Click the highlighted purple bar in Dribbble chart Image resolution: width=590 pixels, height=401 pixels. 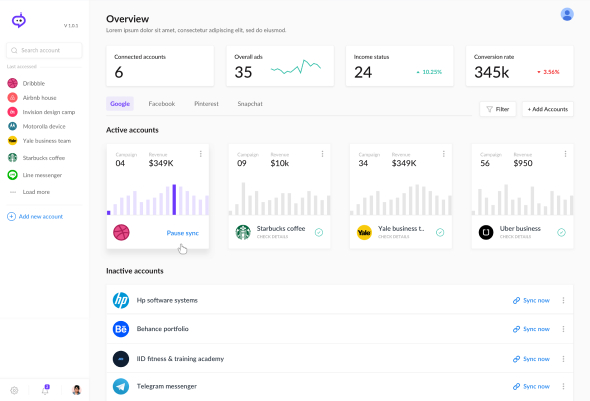174,199
